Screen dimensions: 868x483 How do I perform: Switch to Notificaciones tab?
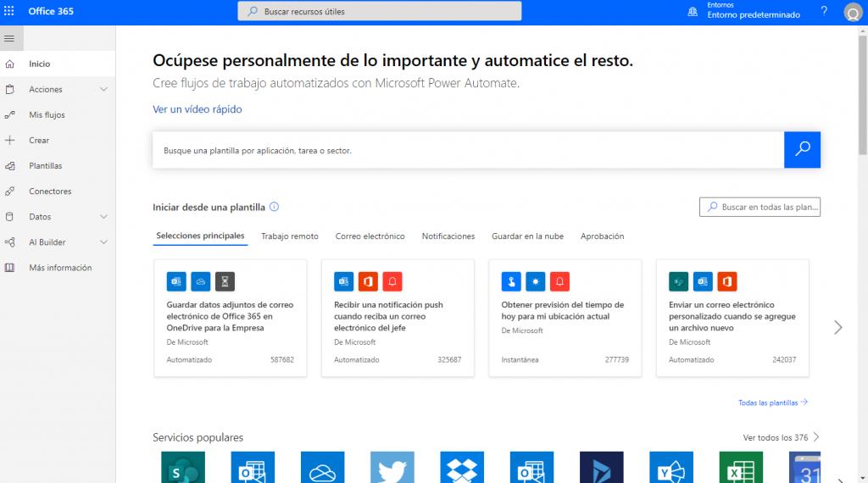(x=448, y=236)
